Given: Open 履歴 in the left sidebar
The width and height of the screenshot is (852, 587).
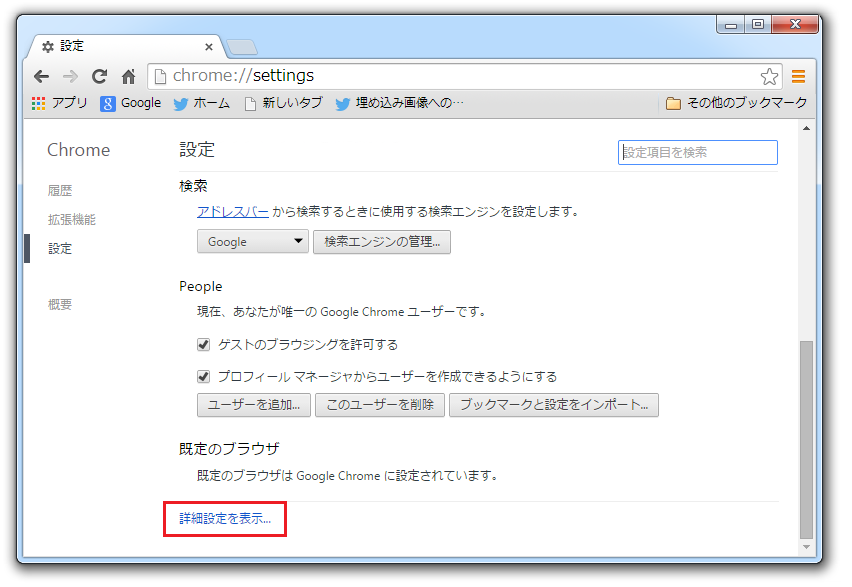Looking at the screenshot, I should 60,190.
